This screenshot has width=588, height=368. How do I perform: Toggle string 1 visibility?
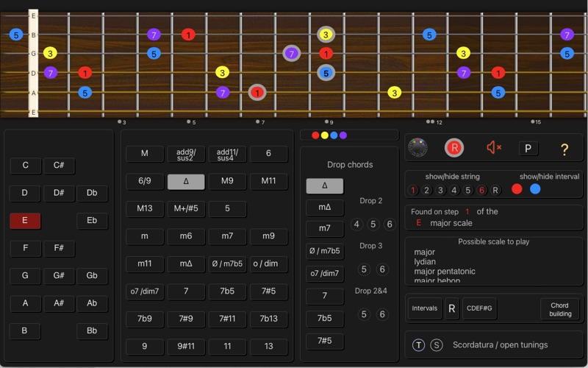[x=413, y=190]
